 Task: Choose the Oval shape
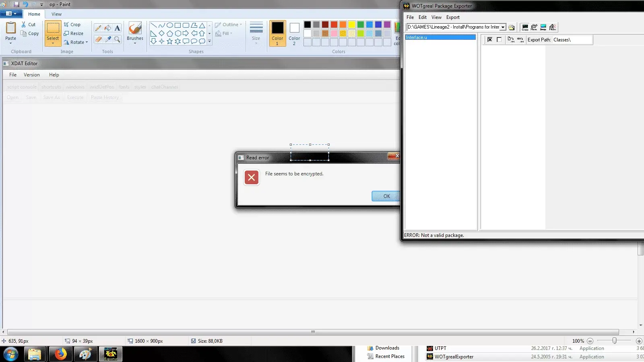170,25
